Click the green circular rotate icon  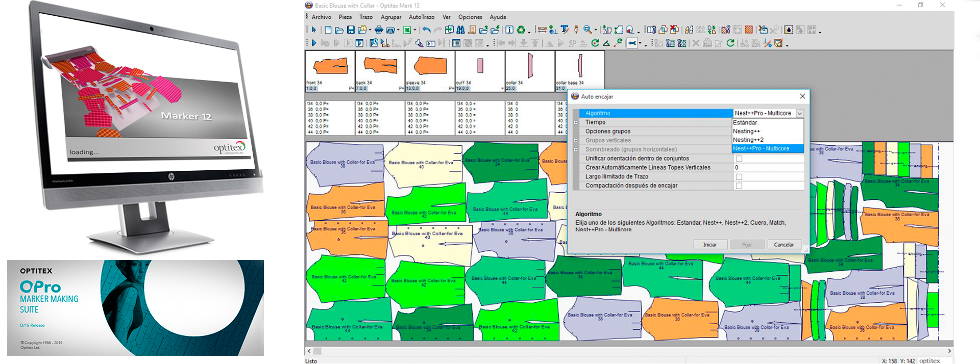click(x=595, y=43)
